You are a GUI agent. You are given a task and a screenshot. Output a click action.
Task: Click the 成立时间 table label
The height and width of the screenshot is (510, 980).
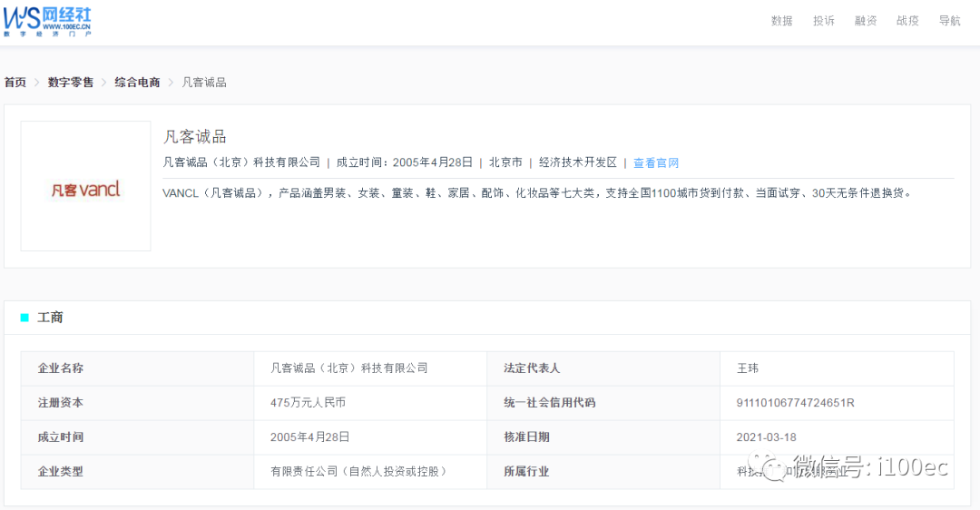click(61, 436)
